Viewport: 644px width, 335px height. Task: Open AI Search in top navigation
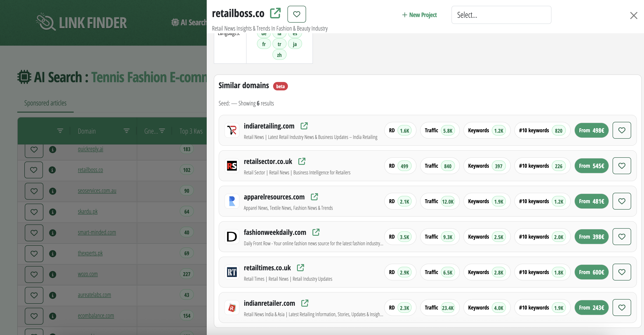(189, 22)
